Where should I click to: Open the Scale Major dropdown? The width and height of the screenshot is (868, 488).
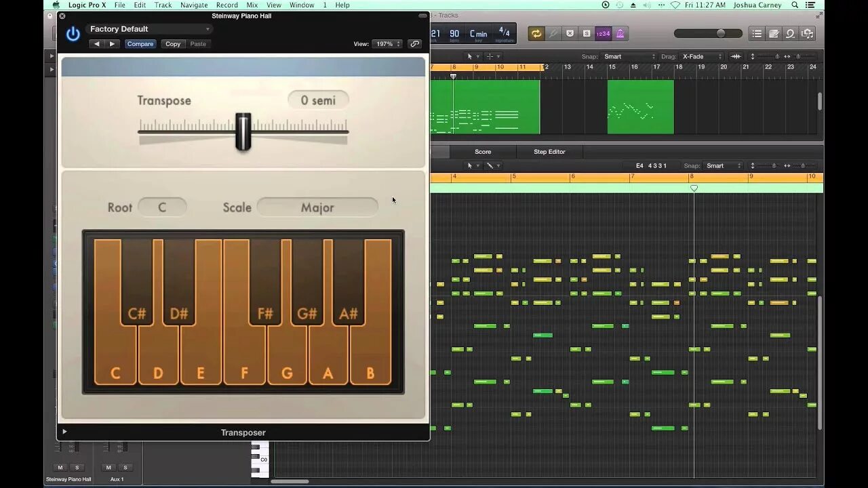(x=317, y=207)
